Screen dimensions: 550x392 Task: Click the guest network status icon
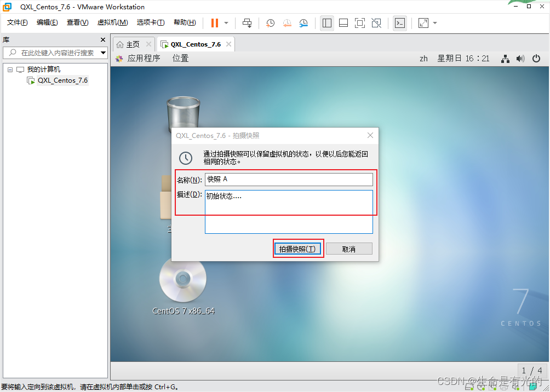[505, 59]
